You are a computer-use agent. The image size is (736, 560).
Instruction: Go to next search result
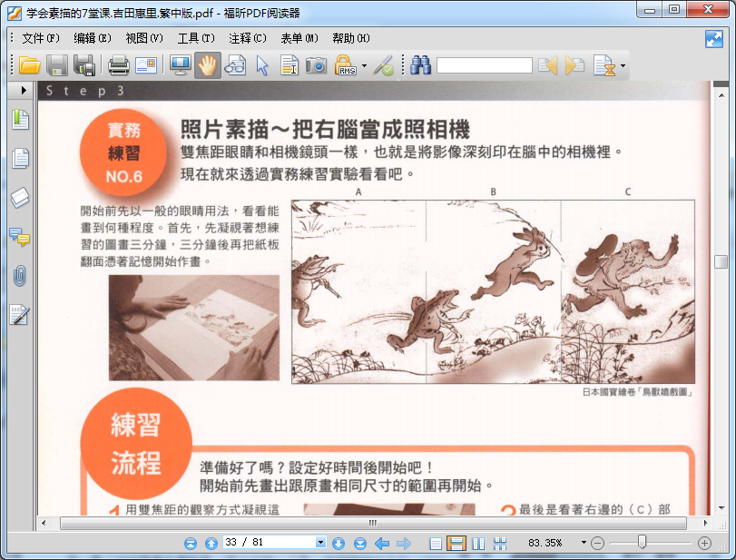coord(574,65)
